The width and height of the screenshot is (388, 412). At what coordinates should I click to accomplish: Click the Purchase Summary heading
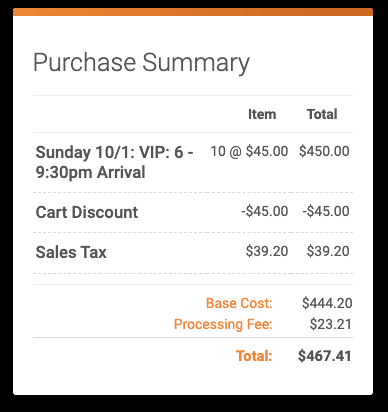(x=141, y=63)
